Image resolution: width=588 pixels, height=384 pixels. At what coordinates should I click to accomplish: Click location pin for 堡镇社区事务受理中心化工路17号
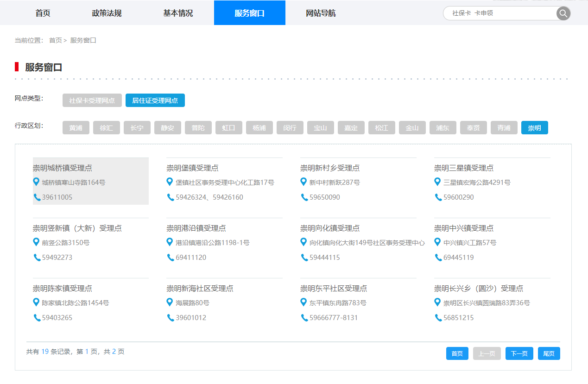(170, 182)
